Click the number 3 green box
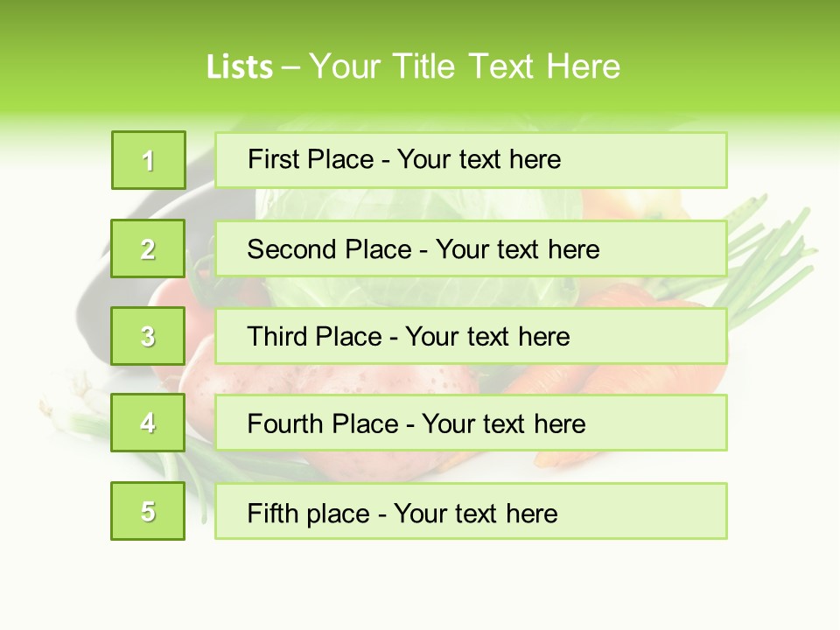 (x=148, y=336)
